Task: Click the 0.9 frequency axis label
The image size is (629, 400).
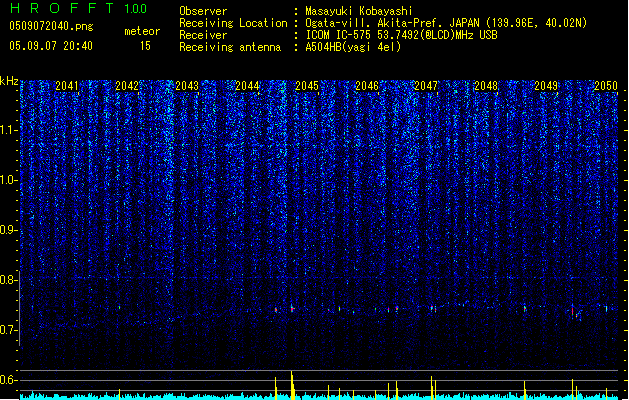Action: coord(9,230)
